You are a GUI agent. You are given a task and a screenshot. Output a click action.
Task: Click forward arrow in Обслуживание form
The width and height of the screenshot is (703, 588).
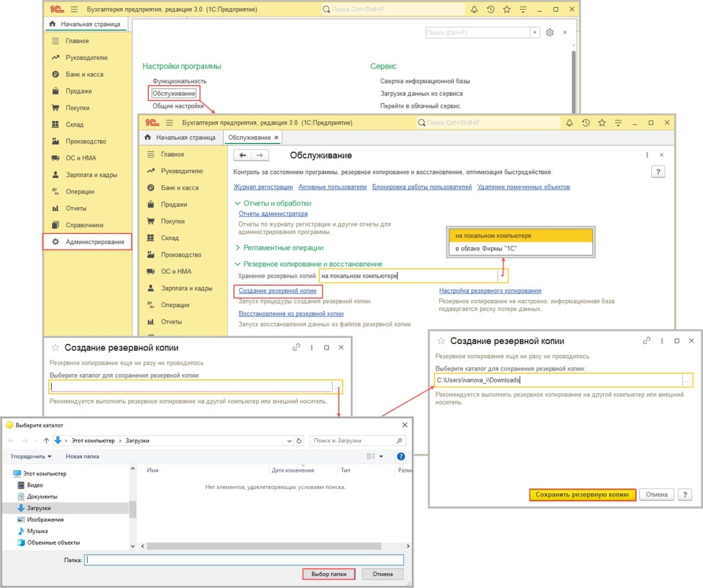pyautogui.click(x=260, y=155)
